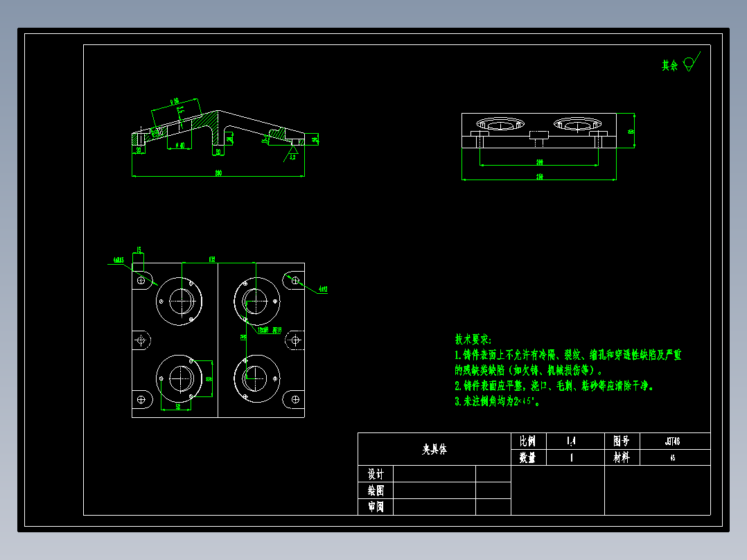The height and width of the screenshot is (560, 747).
Task: Click technical requirement line starting '1.铸件表面上不允许'
Action: coord(568,355)
